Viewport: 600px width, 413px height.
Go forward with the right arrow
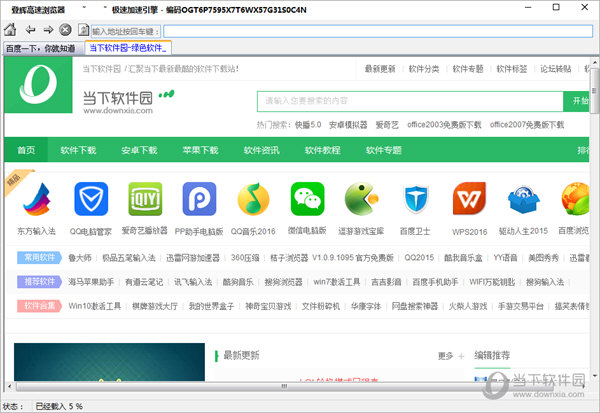(x=48, y=29)
